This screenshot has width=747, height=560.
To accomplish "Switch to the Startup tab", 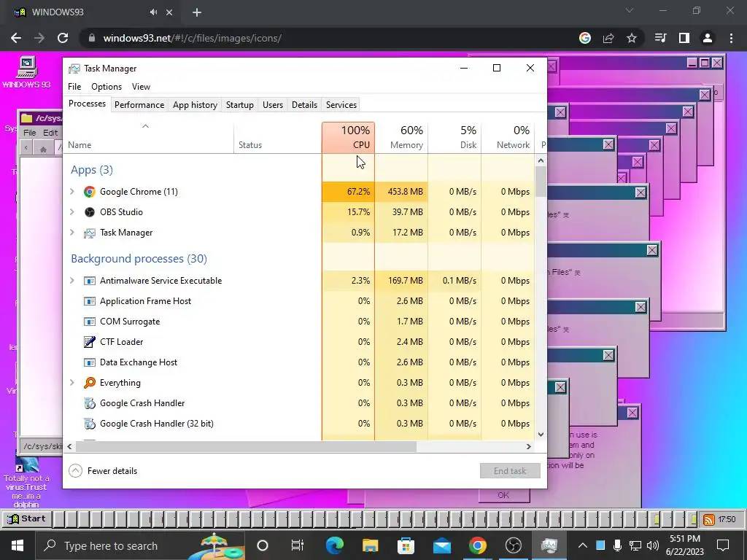I will click(x=239, y=105).
